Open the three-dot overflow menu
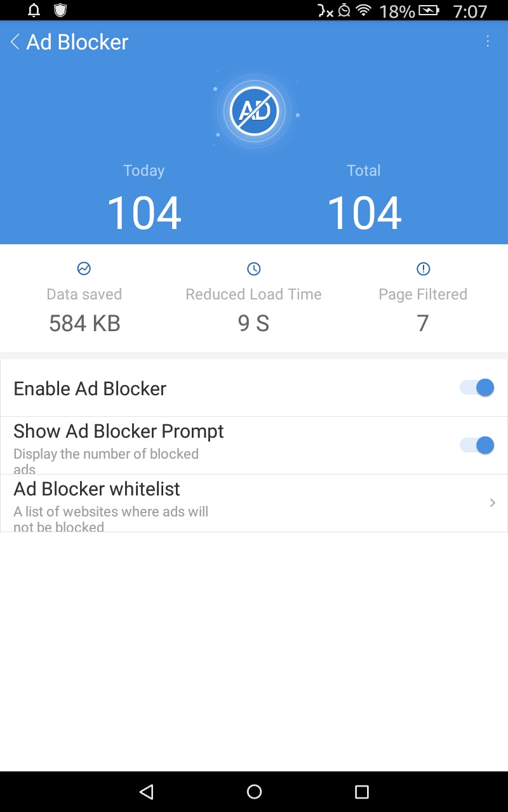The height and width of the screenshot is (812, 508). 488,41
